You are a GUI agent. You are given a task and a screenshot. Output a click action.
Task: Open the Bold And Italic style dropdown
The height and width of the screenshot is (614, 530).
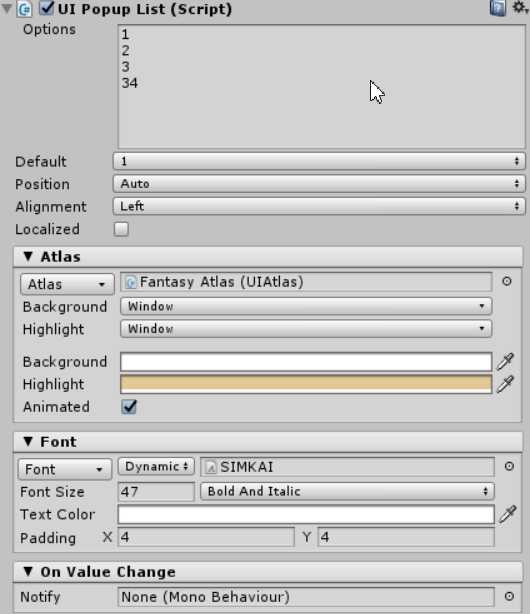coord(347,491)
